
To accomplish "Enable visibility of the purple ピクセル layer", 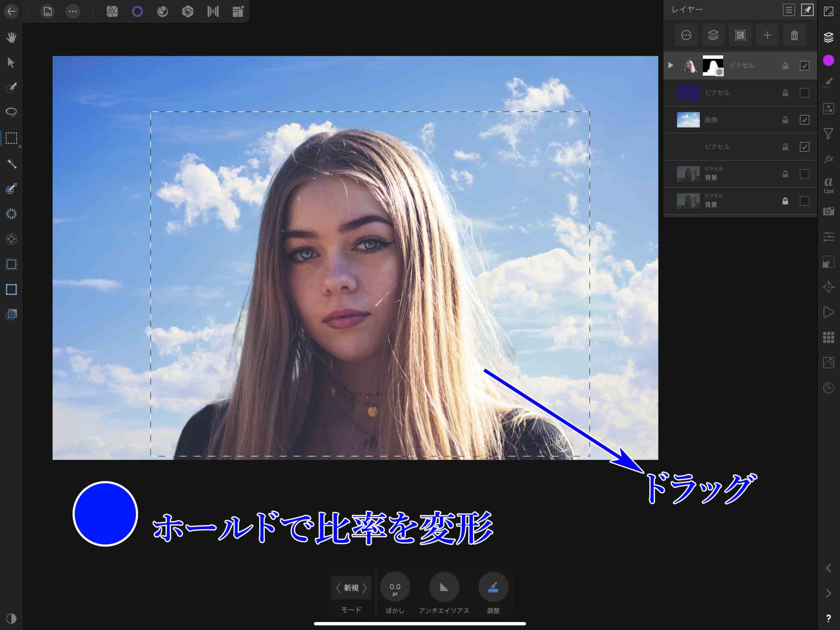I will pos(804,93).
